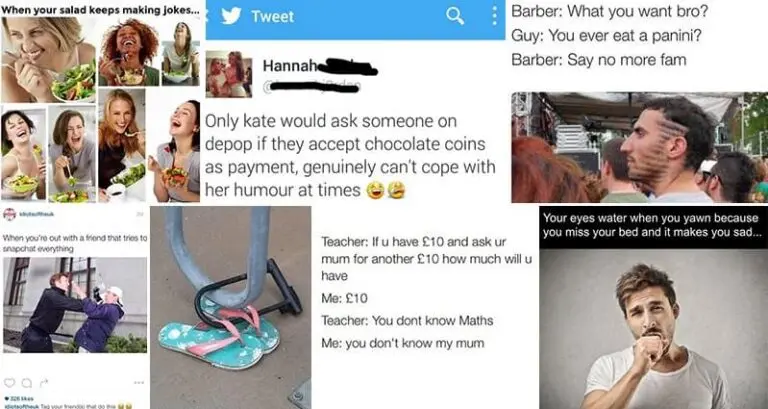
Task: Click the Twitter bird logo
Action: click(231, 16)
